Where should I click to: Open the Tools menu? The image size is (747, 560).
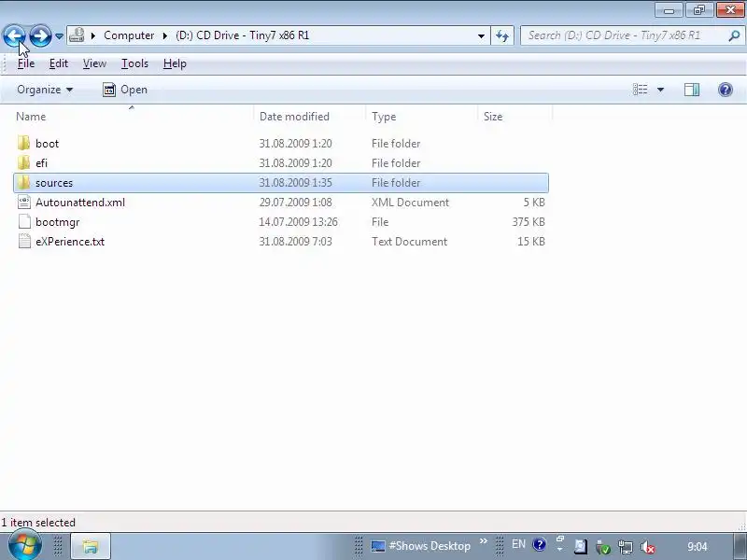[x=134, y=63]
